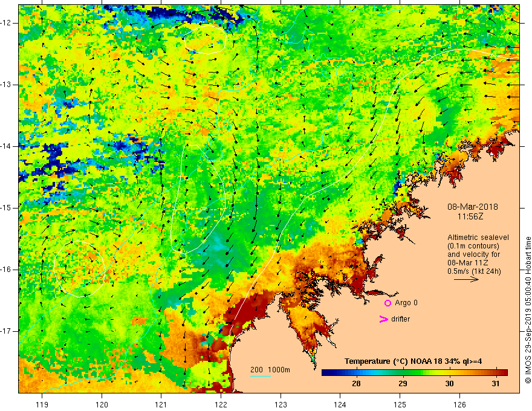Click the longitude axis label 121
Screen dimensions: 532x411
161,404
